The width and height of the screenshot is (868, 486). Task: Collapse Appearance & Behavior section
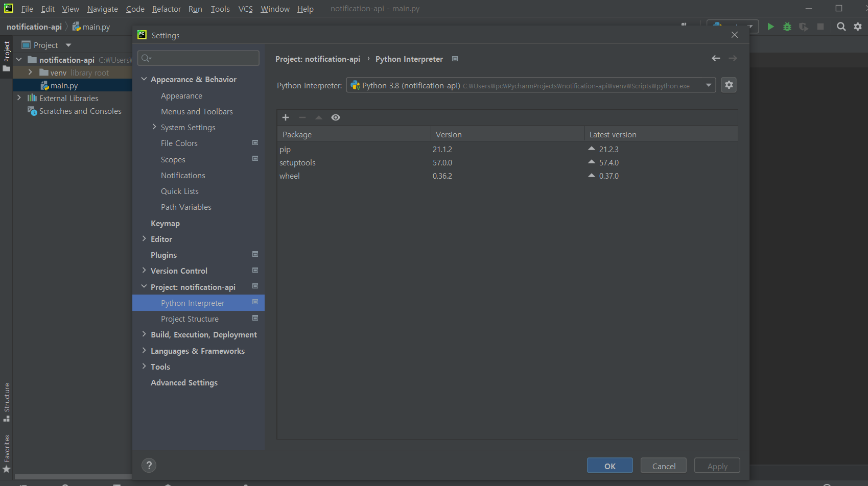pos(144,79)
